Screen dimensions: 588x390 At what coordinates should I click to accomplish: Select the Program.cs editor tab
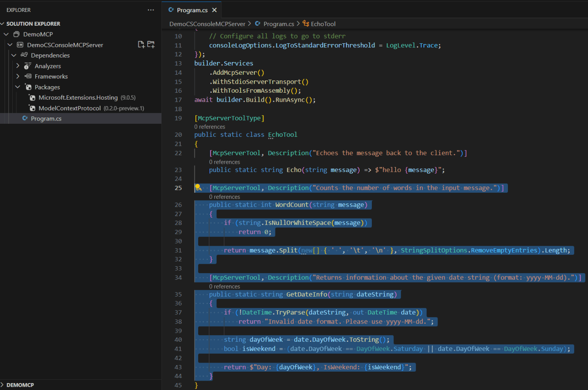[x=192, y=9]
